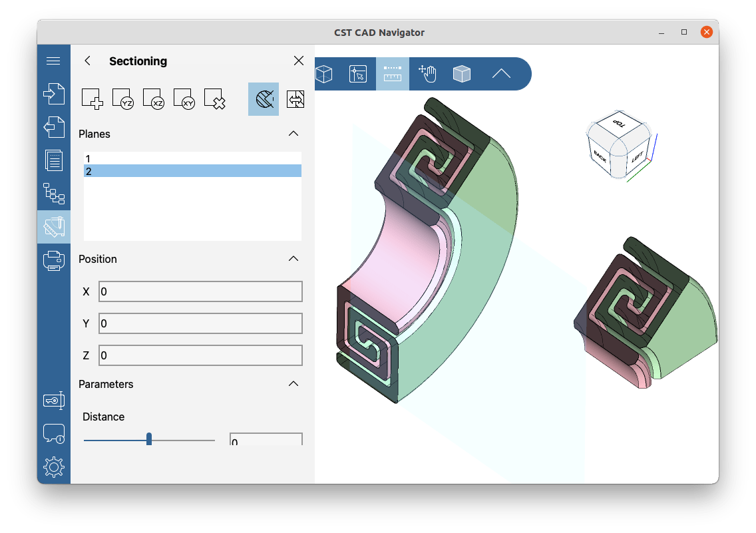Toggle the wireframe view mode
This screenshot has height=533, width=756.
click(x=324, y=74)
